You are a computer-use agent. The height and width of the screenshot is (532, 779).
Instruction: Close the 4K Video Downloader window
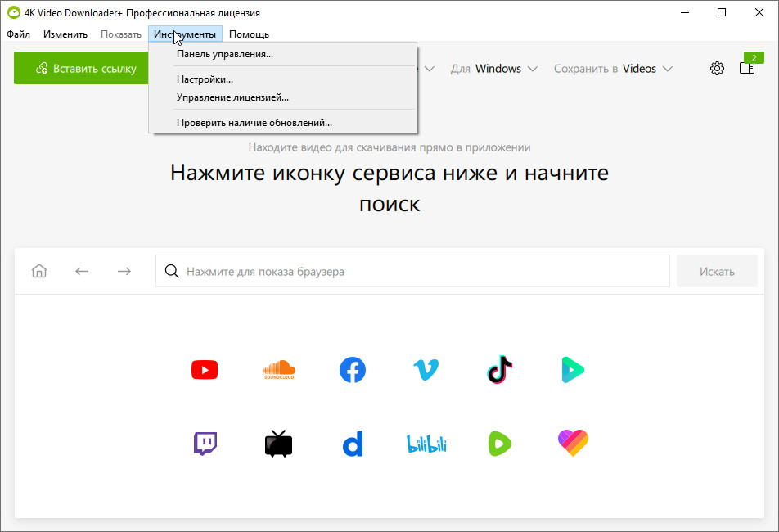[x=759, y=12]
